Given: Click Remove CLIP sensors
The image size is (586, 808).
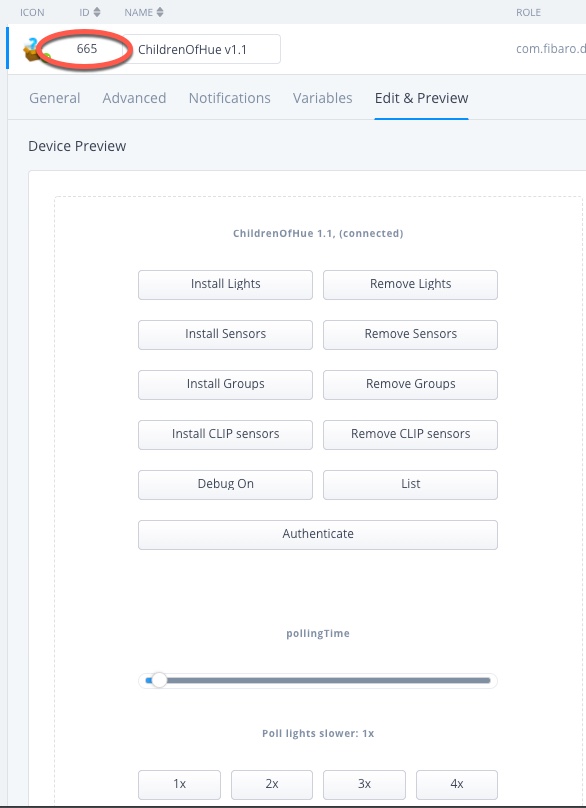Looking at the screenshot, I should pyautogui.click(x=410, y=434).
